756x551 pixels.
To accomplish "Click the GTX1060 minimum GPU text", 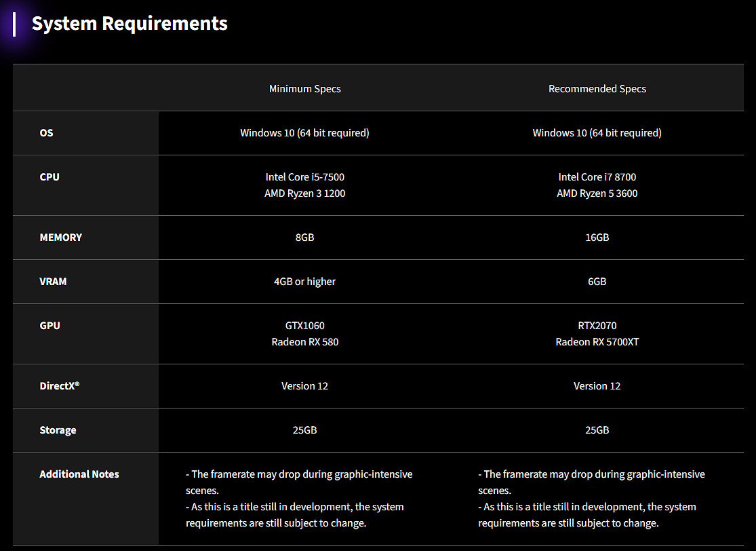I will click(x=304, y=326).
